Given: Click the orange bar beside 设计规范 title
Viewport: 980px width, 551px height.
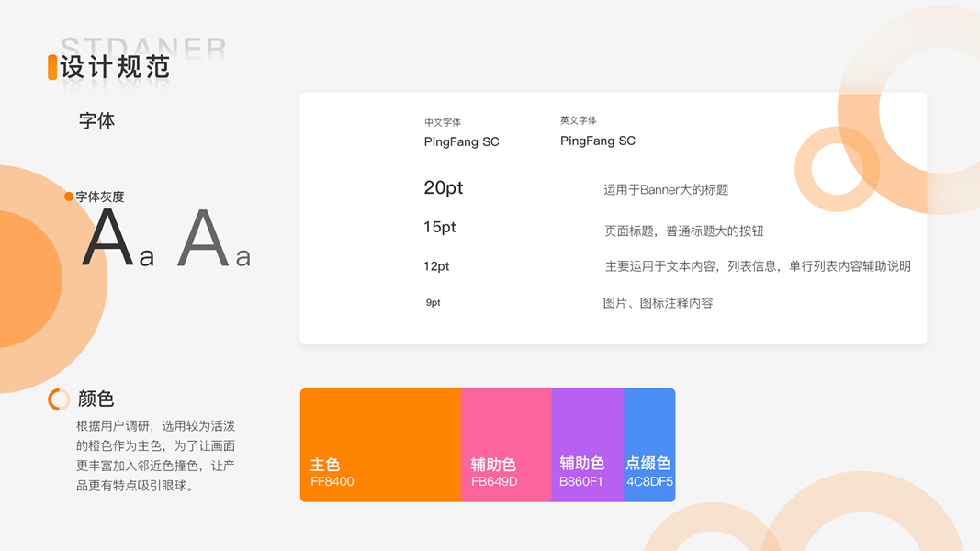Looking at the screenshot, I should click(x=52, y=67).
